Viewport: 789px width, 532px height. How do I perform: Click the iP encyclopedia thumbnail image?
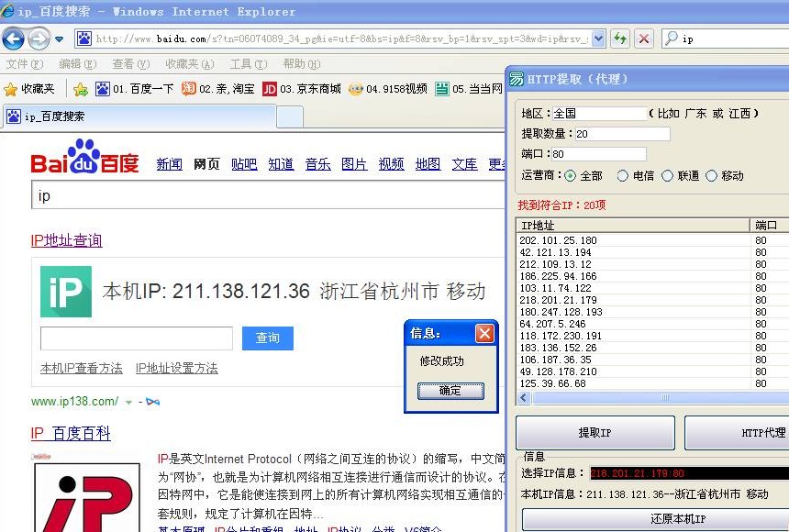(86, 495)
